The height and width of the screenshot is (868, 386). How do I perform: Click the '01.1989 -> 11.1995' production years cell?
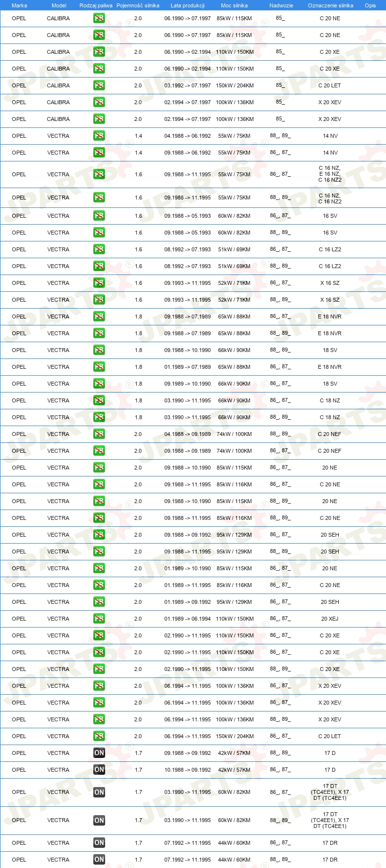(188, 585)
